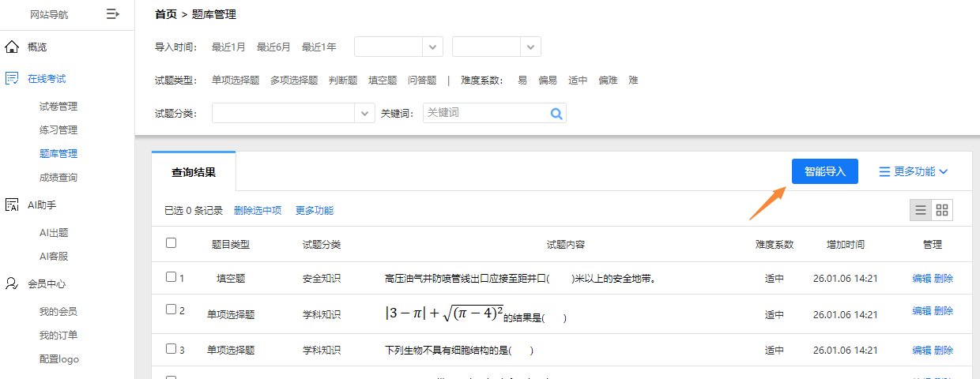Viewport: 980px width, 379px height.
Task: Click 删除选中项 above the table
Action: 258,211
